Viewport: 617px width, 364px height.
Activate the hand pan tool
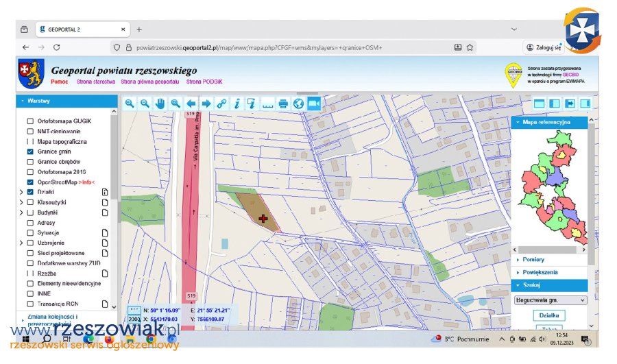pyautogui.click(x=160, y=103)
